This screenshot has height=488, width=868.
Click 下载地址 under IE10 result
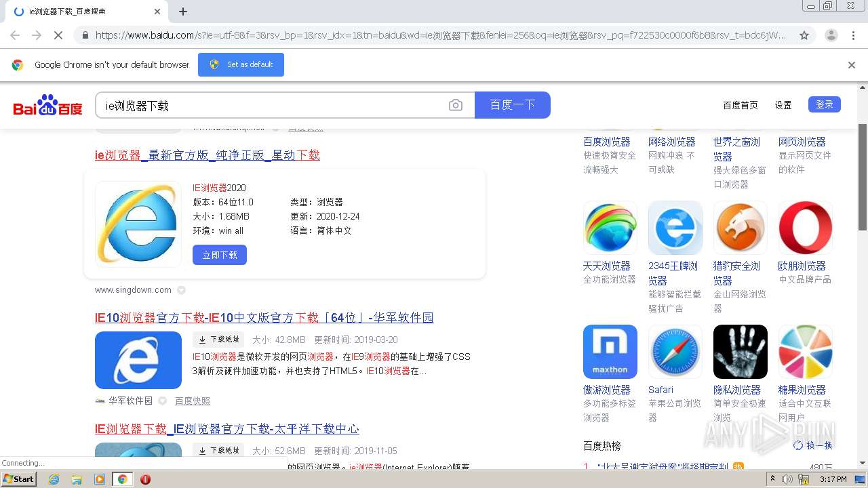click(218, 340)
